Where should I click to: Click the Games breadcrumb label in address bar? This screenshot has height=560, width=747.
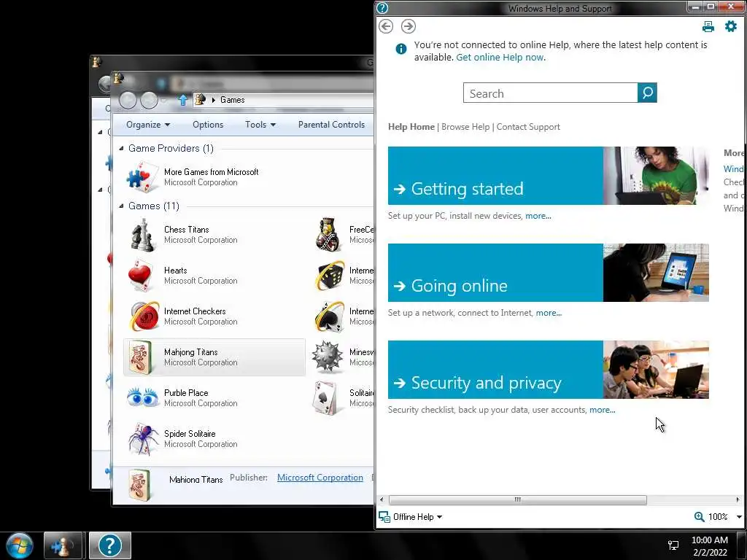[233, 100]
